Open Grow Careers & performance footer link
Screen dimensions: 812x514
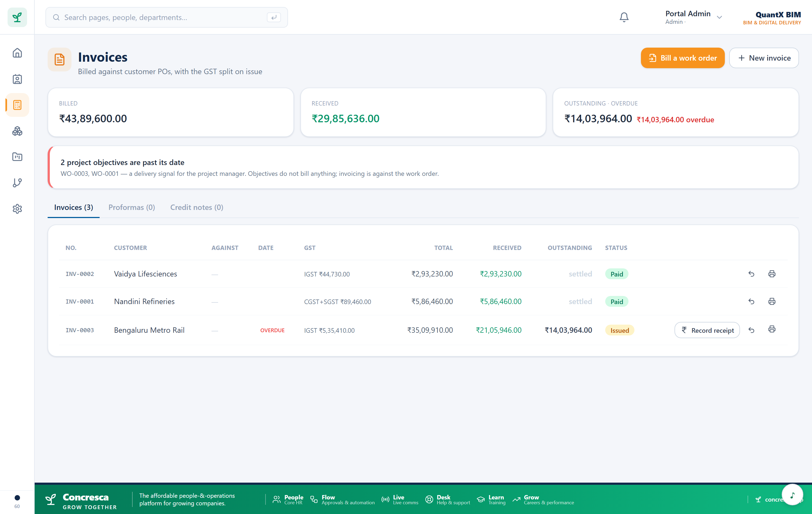tap(543, 499)
